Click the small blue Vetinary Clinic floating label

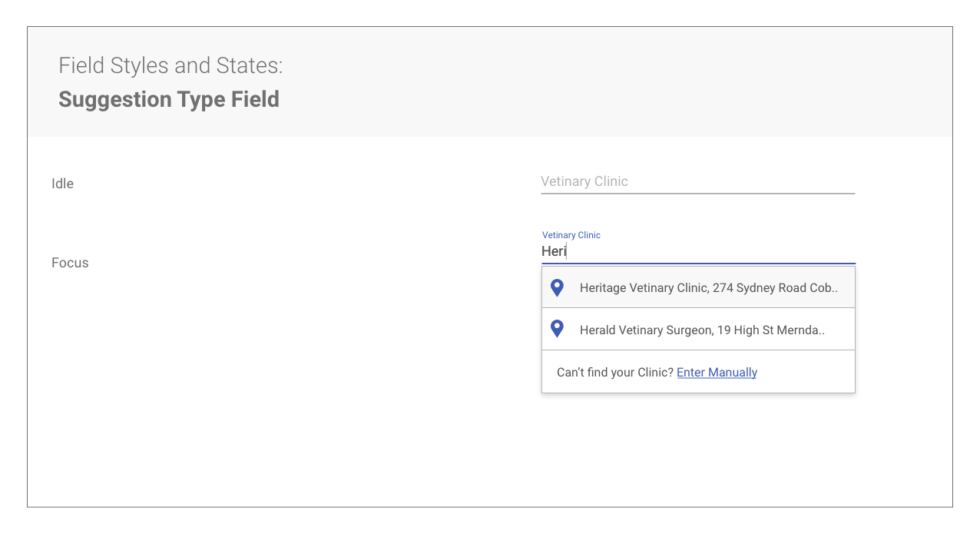pos(571,235)
